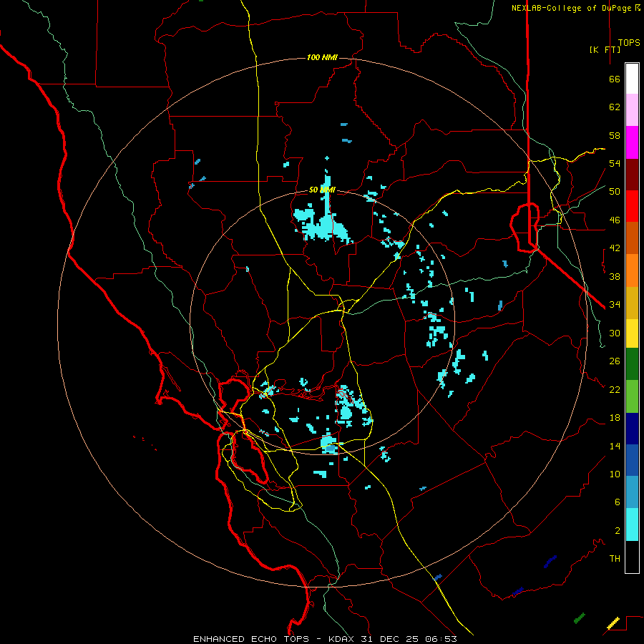Click the "22" legend value

point(615,389)
